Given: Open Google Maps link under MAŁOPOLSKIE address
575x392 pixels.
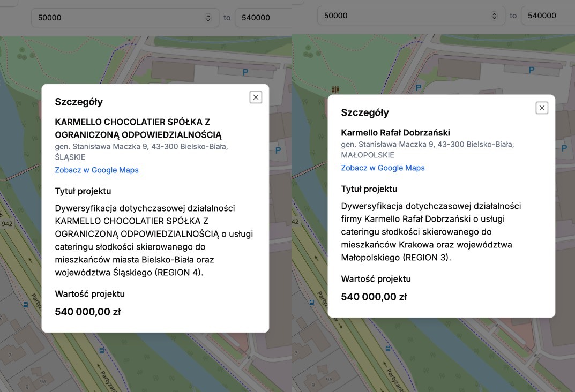Looking at the screenshot, I should pyautogui.click(x=383, y=168).
